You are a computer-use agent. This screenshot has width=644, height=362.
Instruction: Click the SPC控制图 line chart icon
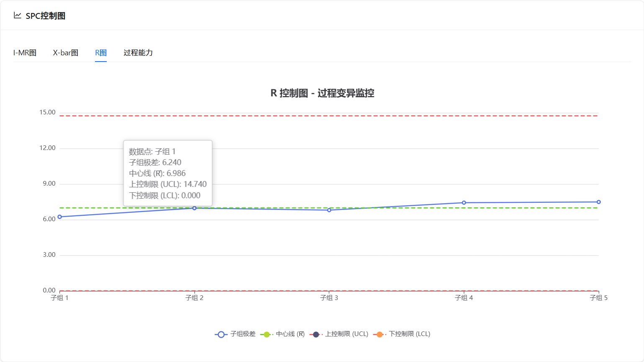point(18,16)
